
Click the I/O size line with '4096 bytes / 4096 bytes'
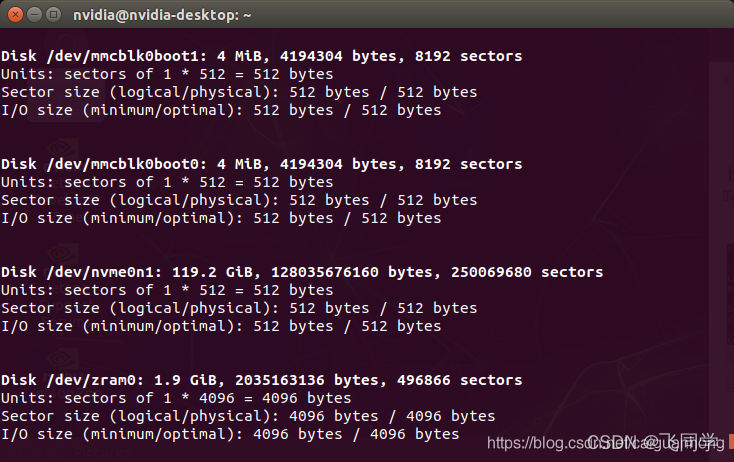230,434
